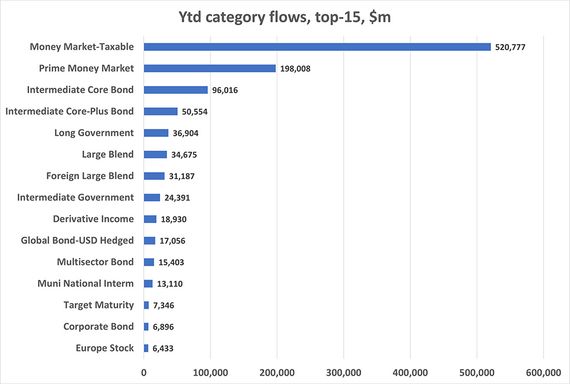Click the 600,000 axis tick label
The width and height of the screenshot is (570, 384).
click(543, 373)
